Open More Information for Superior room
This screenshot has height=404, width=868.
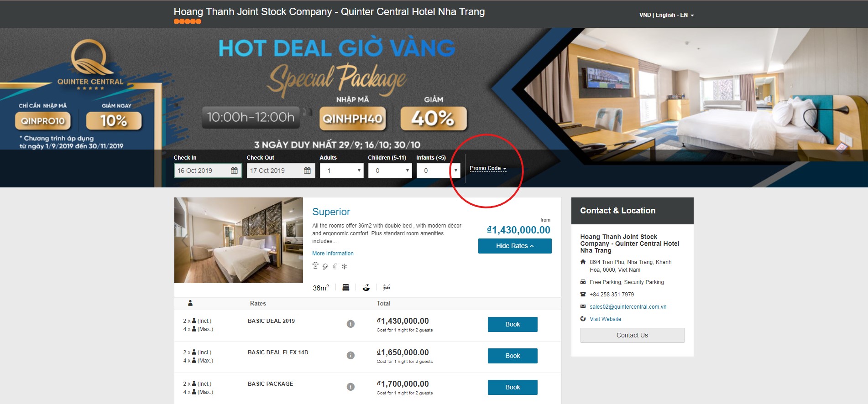[333, 254]
